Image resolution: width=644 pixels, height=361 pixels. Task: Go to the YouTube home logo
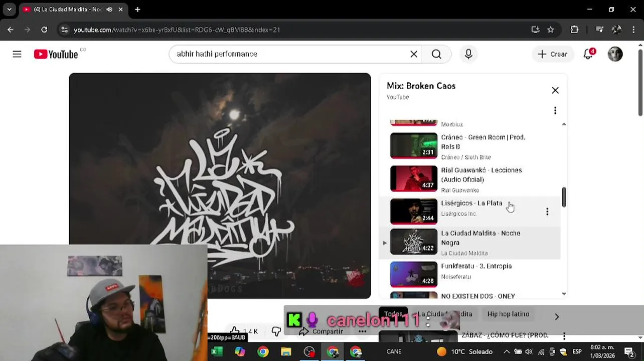56,54
